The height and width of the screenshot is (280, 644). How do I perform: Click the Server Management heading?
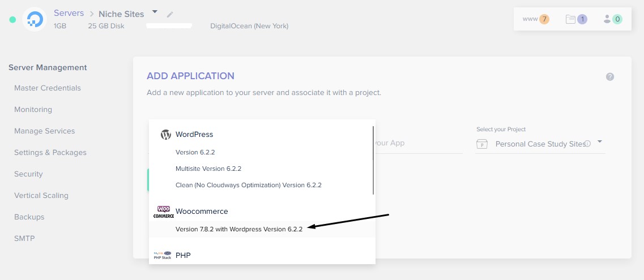[48, 68]
